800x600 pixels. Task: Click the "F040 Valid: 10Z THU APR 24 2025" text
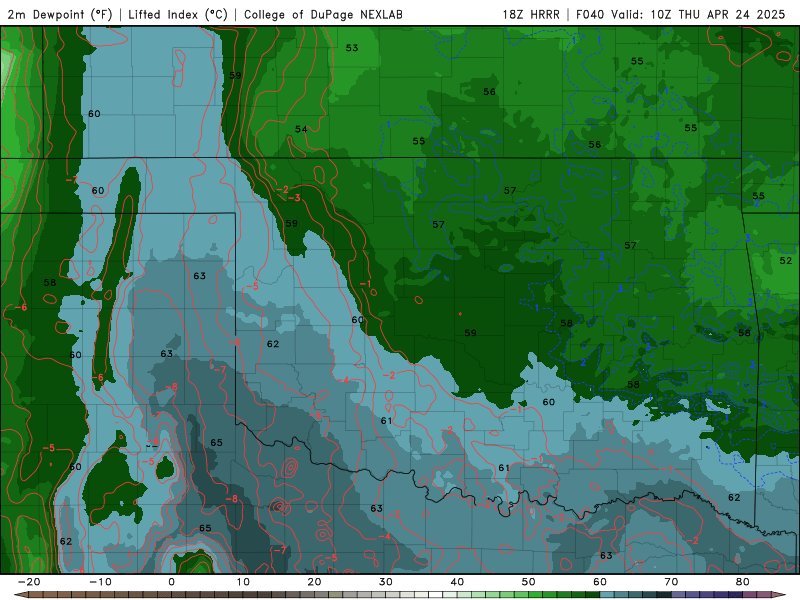[681, 14]
